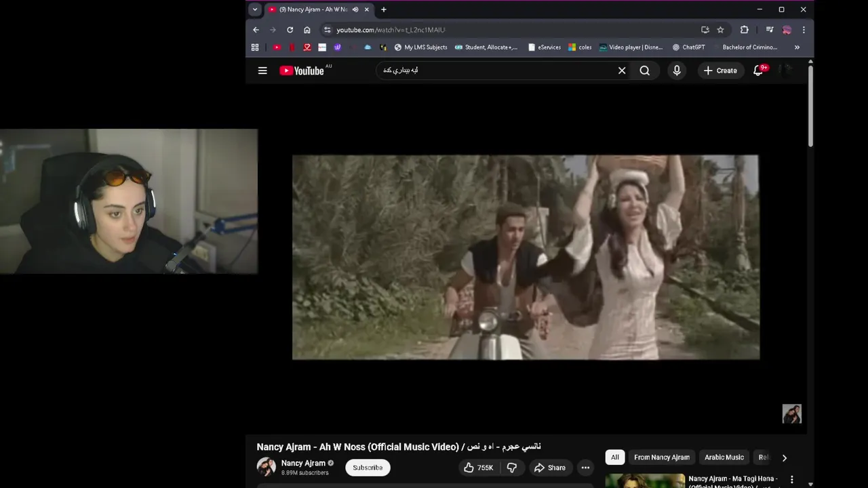Open Ma Tegi Hena video title
This screenshot has height=488, width=868.
click(x=733, y=482)
